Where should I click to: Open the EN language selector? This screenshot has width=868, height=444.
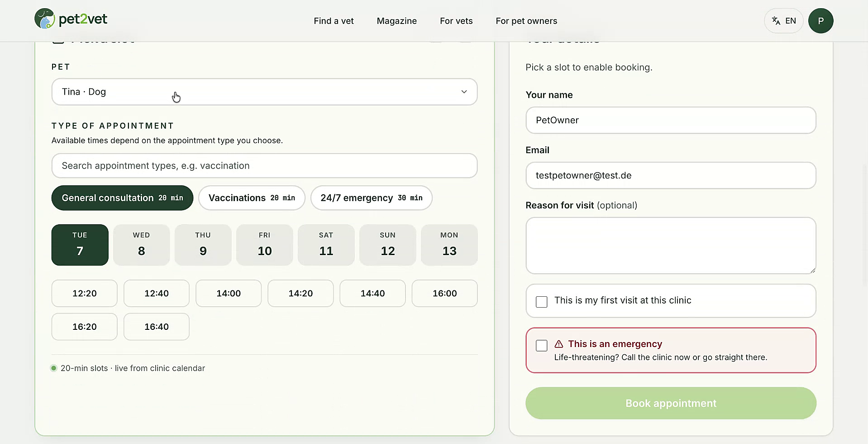pyautogui.click(x=783, y=21)
